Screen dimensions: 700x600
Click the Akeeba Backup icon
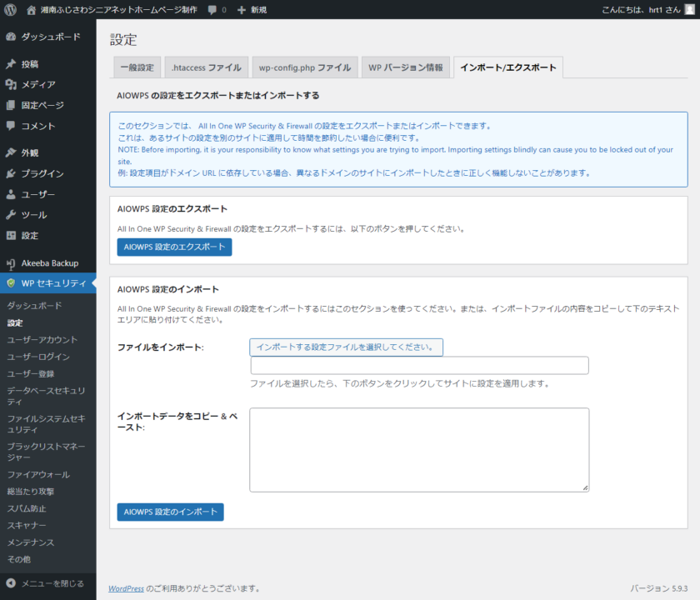point(11,264)
